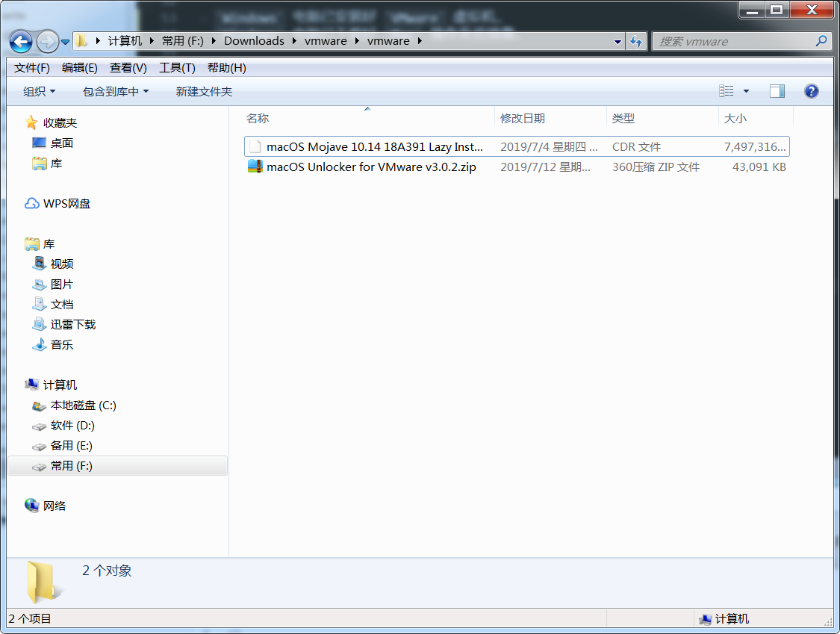The image size is (840, 634).
Task: Click the preview pane icon on toolbar
Action: [x=777, y=90]
